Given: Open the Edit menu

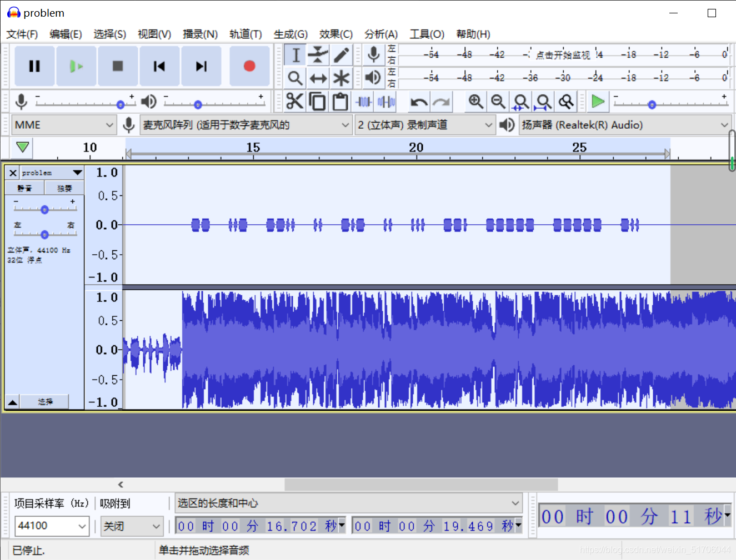Looking at the screenshot, I should 66,34.
